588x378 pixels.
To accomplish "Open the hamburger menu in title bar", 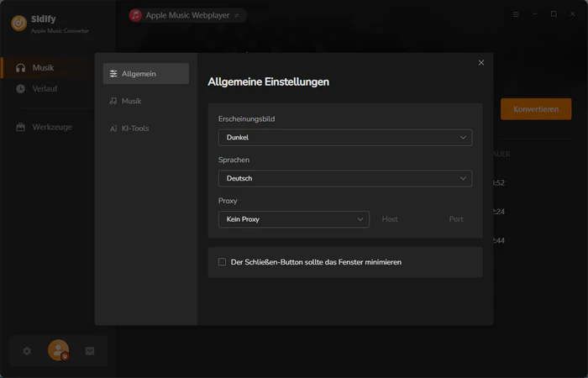I will click(x=514, y=14).
